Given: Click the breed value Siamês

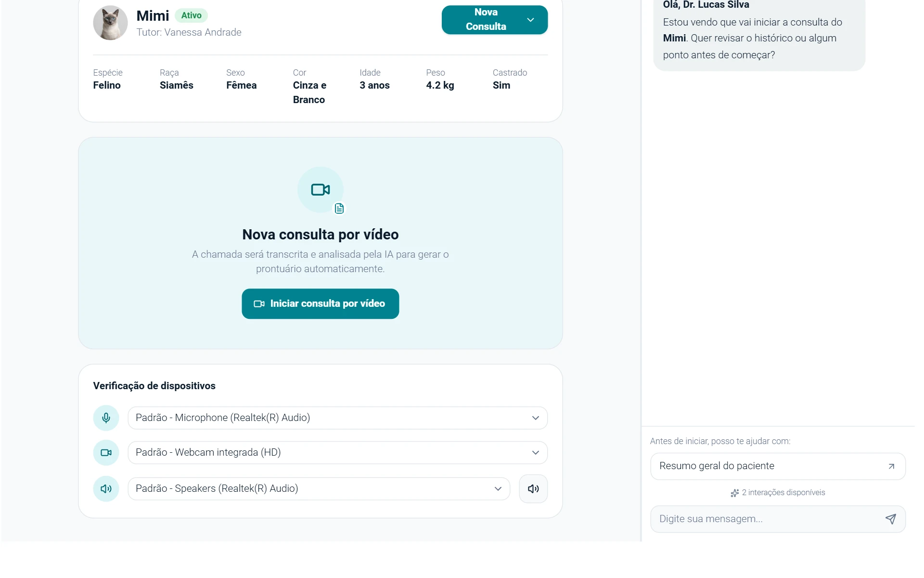Looking at the screenshot, I should point(177,85).
